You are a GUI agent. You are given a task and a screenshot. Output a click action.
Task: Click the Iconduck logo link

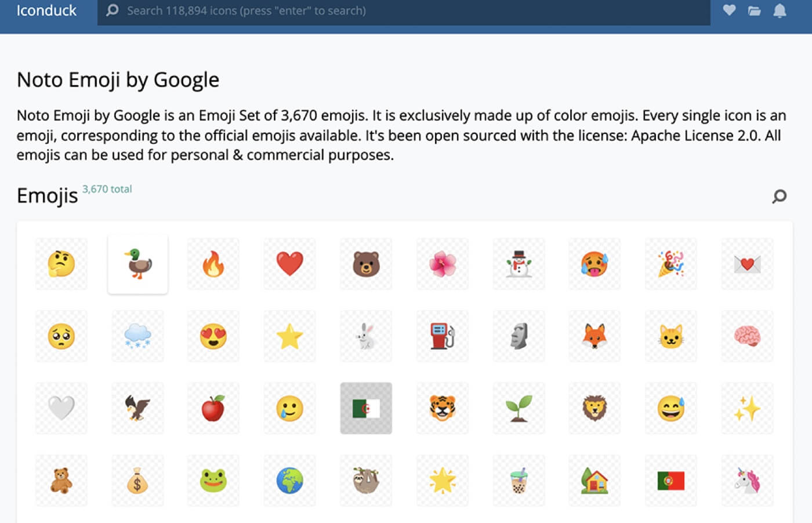[x=46, y=10]
